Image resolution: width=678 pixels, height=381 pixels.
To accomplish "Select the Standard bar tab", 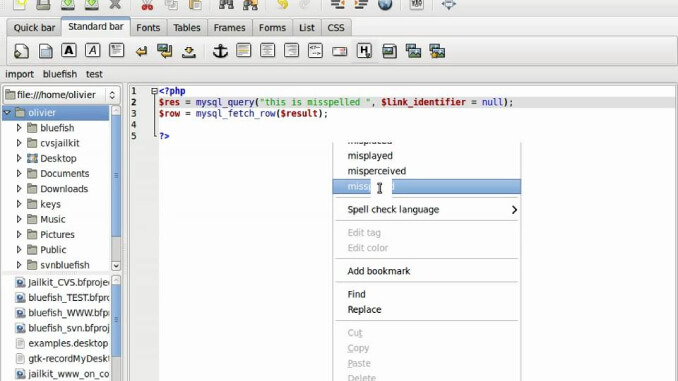I will pyautogui.click(x=96, y=27).
